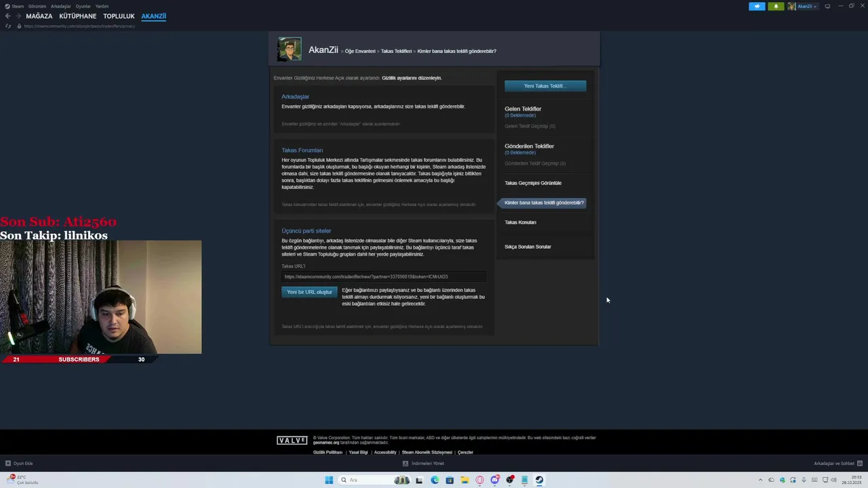868x488 pixels.
Task: Click the Arkadaşlar section heading
Action: tap(295, 97)
